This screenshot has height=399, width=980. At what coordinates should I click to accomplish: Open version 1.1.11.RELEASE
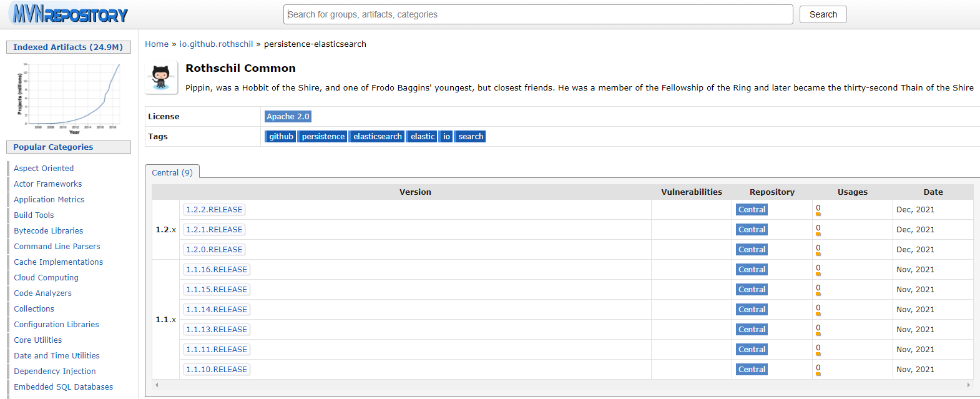click(217, 350)
